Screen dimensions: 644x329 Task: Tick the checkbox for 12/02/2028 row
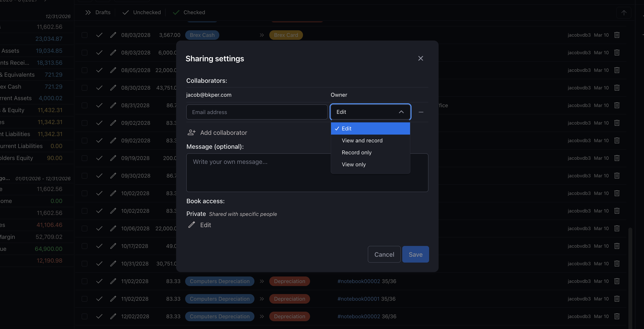[84, 317]
